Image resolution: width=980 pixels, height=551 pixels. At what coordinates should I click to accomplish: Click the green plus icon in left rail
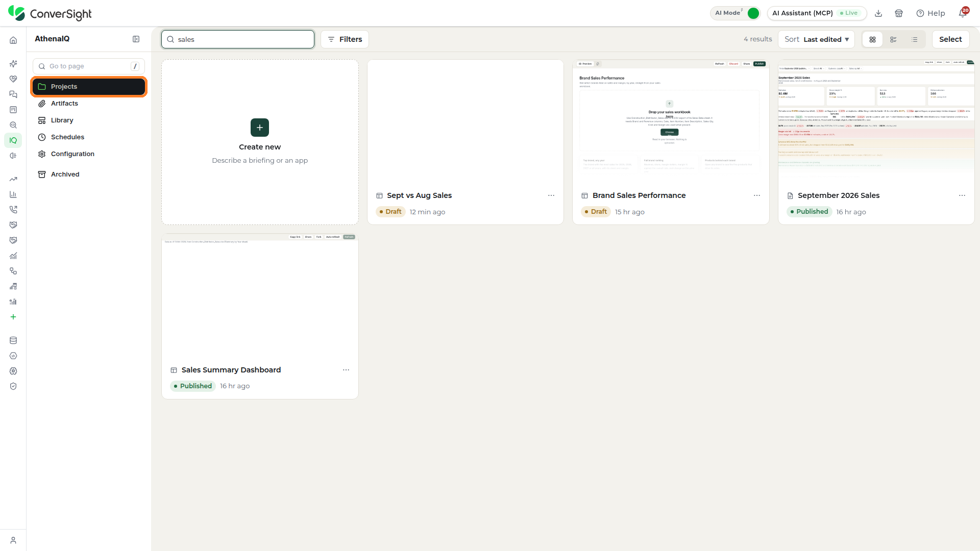tap(13, 317)
